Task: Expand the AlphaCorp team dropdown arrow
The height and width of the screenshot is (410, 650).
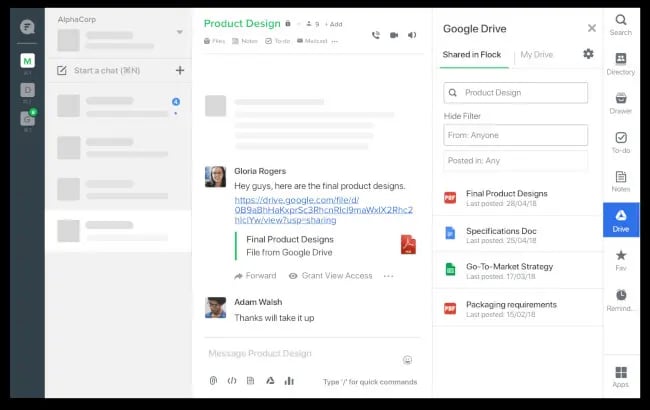Action: (x=180, y=32)
